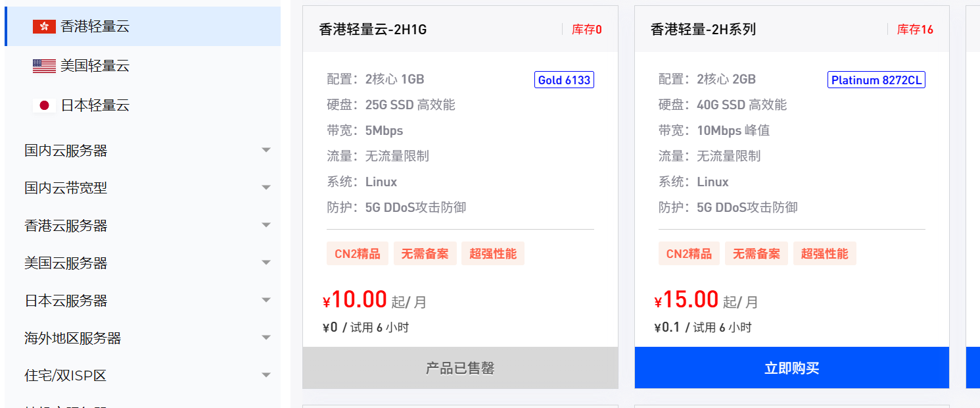Click the CN2精品 tag on the 2H1G card
980x408 pixels.
pos(358,253)
